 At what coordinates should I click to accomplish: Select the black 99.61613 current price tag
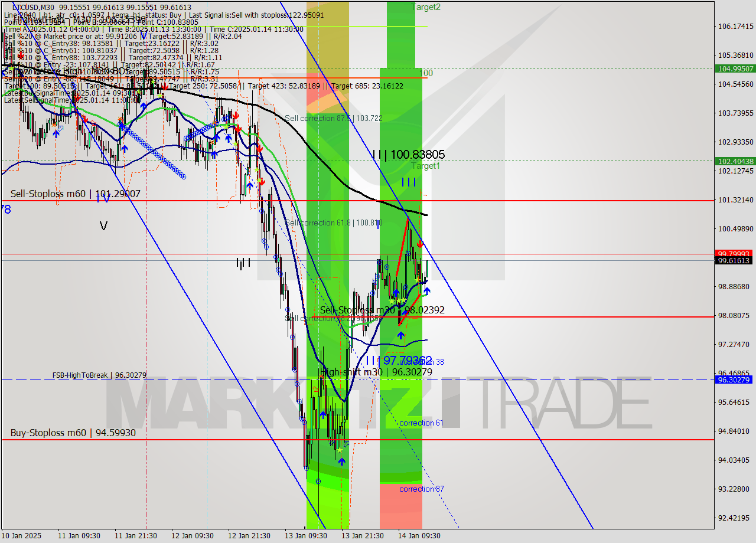[735, 260]
